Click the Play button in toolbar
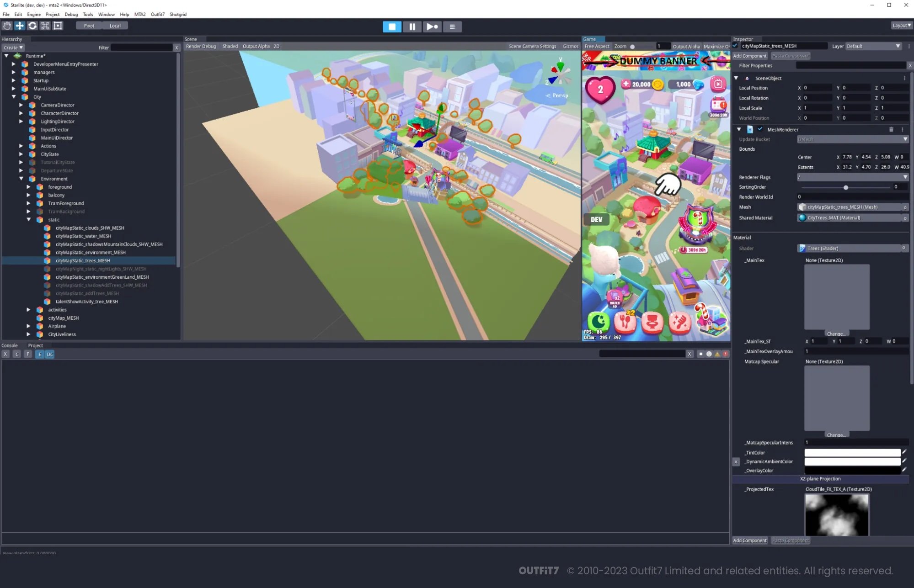Image resolution: width=914 pixels, height=588 pixels. tap(392, 26)
